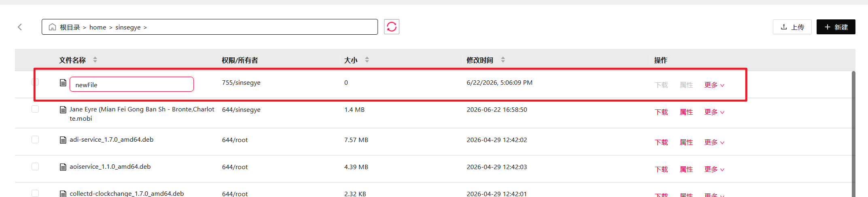Image resolution: width=868 pixels, height=197 pixels.
Task: Click the red refresh icon
Action: pos(391,27)
